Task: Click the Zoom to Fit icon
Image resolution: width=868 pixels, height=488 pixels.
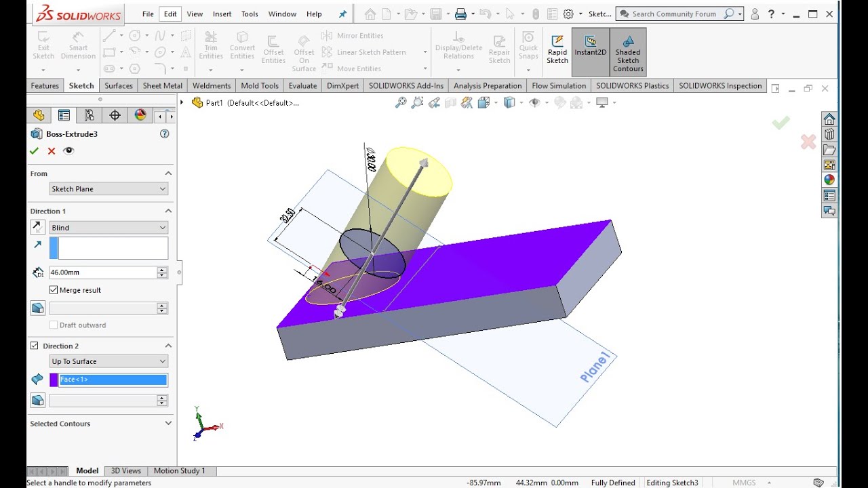Action: pyautogui.click(x=401, y=102)
